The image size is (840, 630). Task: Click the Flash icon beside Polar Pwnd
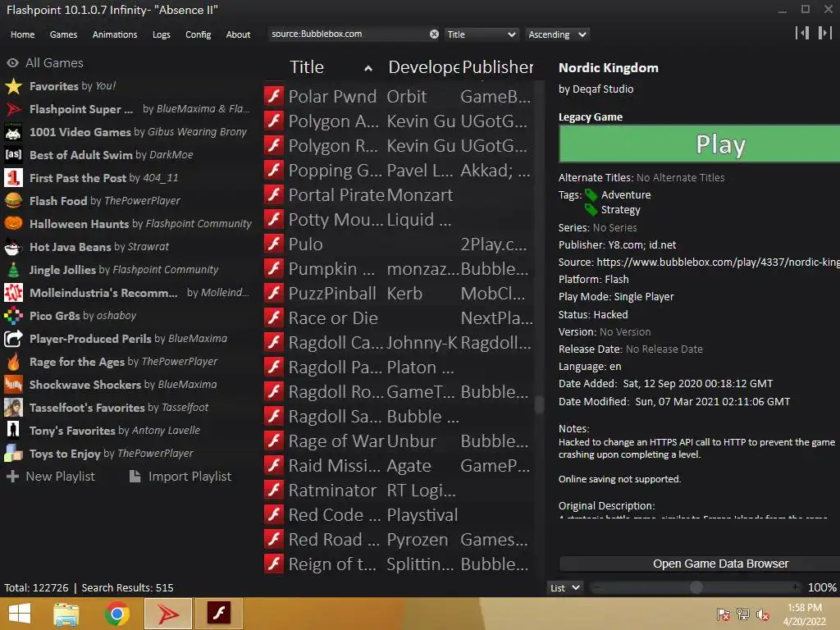pos(274,97)
